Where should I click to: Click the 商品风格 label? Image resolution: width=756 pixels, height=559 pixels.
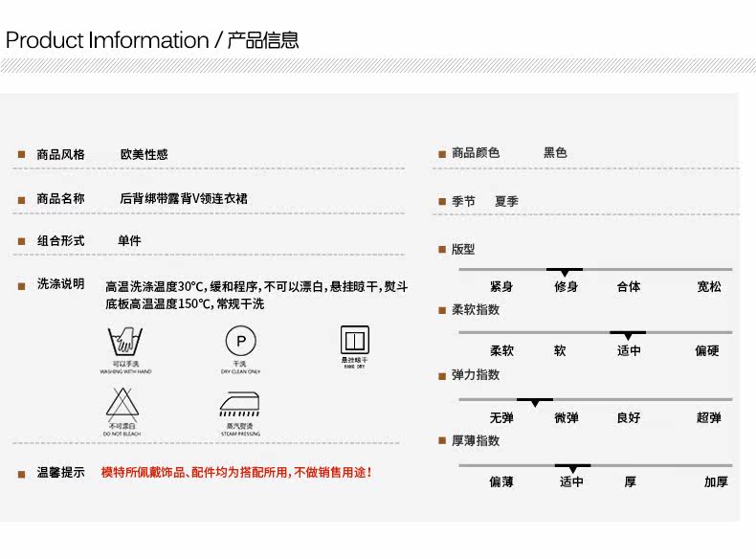click(x=60, y=154)
